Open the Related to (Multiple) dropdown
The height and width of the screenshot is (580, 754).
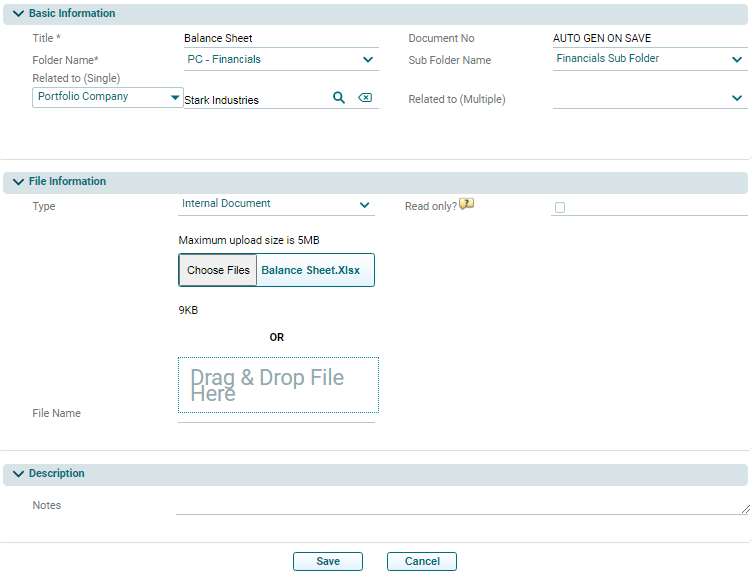(x=736, y=98)
